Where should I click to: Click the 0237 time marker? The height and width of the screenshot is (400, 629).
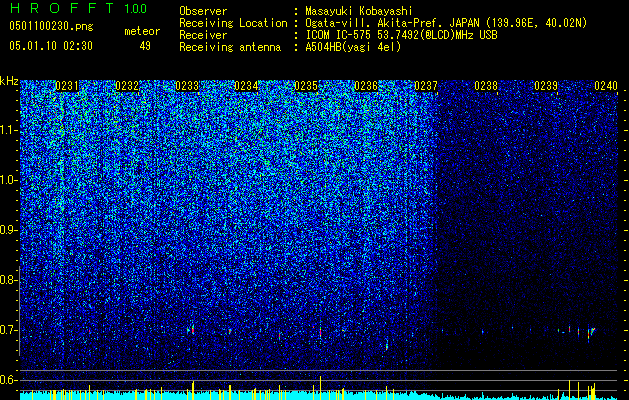click(x=426, y=86)
